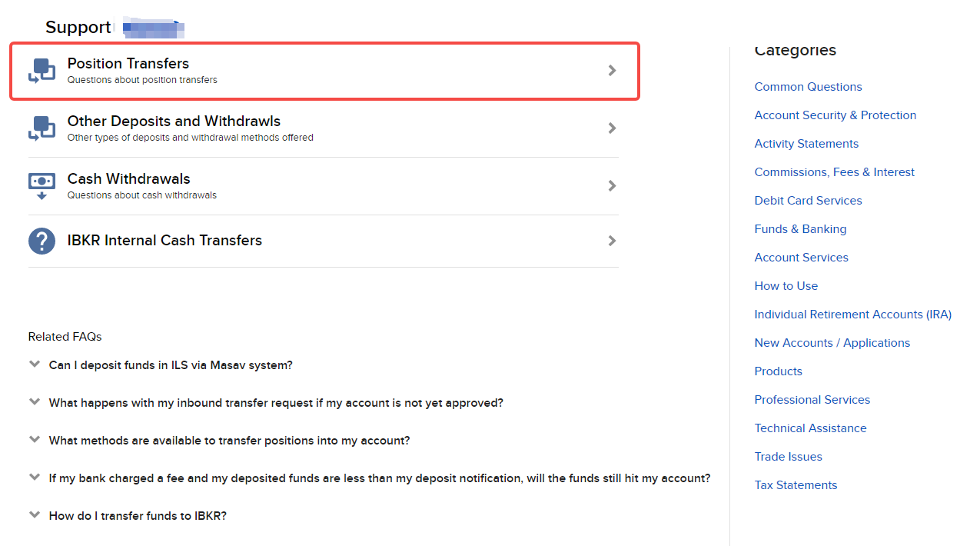
Task: Open Cash Withdrawals via its right chevron
Action: (612, 185)
